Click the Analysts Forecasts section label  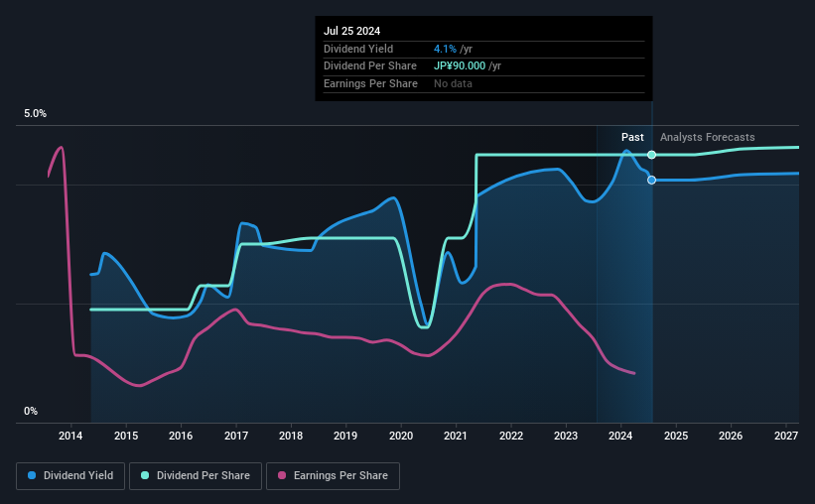tap(708, 137)
